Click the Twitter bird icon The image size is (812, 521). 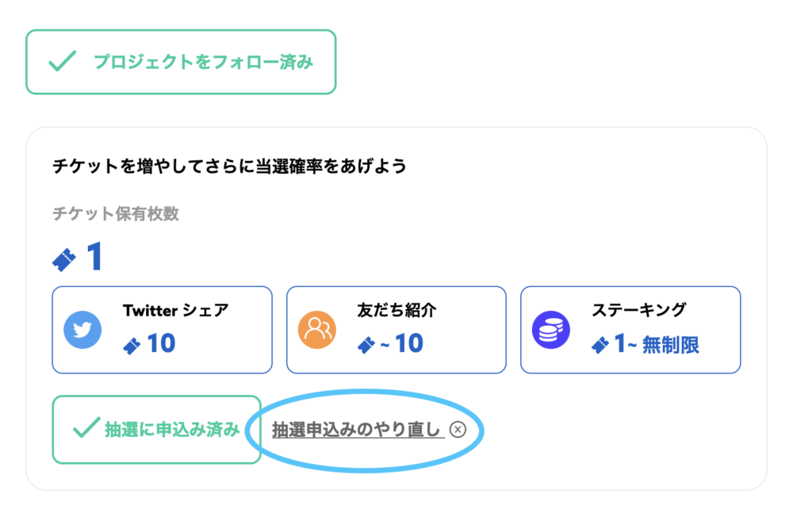point(82,330)
